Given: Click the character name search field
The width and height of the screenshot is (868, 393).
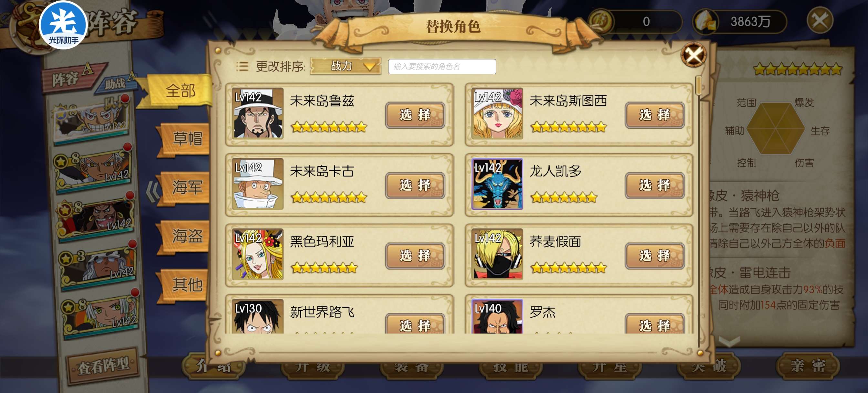Looking at the screenshot, I should click(442, 67).
